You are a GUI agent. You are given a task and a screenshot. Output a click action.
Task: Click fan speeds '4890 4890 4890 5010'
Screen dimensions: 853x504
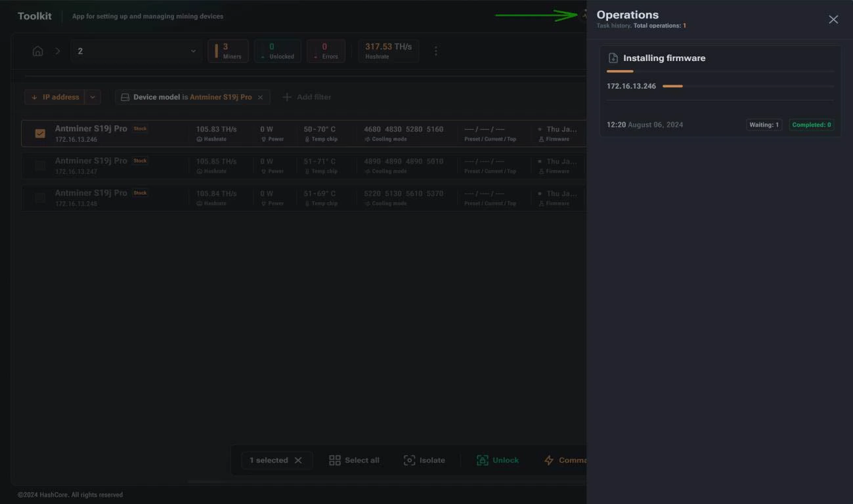pos(404,161)
